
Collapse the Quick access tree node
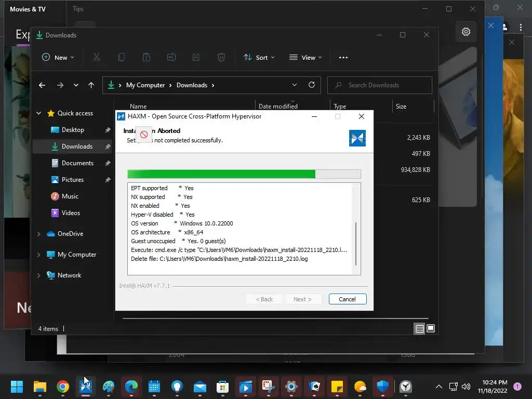tap(38, 113)
